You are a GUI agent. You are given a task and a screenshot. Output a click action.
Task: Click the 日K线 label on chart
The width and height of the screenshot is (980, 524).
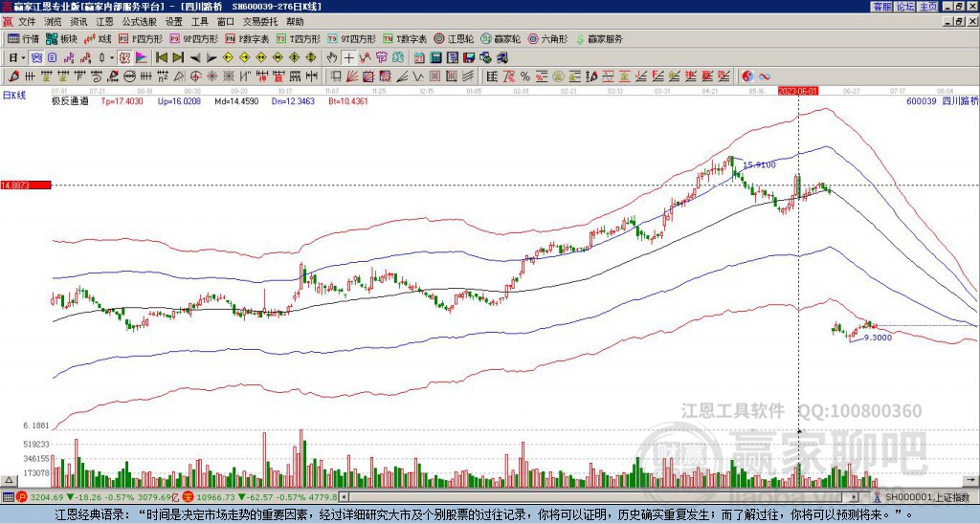click(13, 95)
